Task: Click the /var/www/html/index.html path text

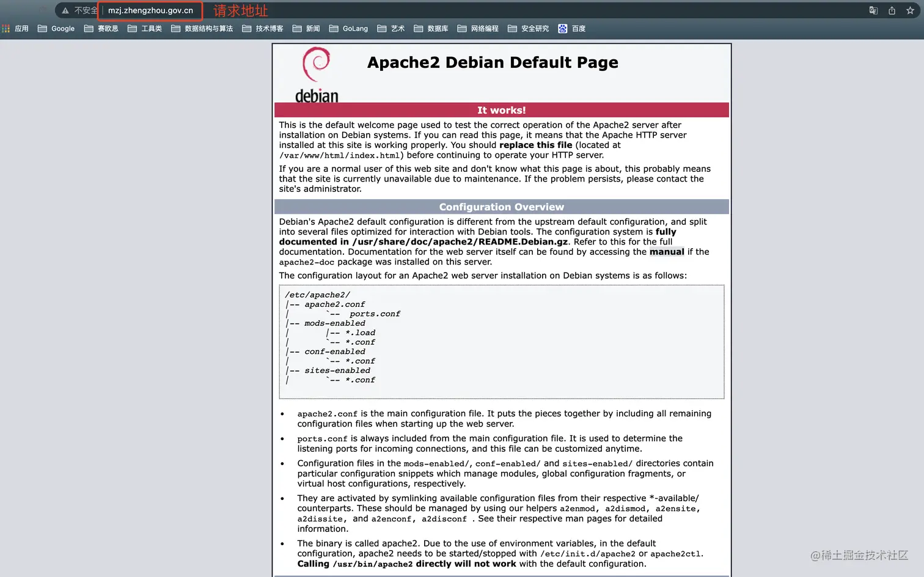Action: [341, 155]
